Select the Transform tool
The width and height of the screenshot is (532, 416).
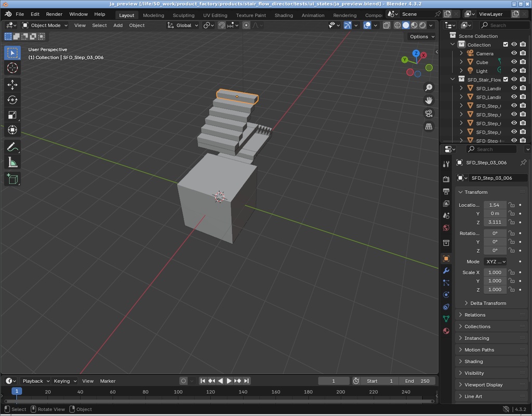tap(12, 129)
